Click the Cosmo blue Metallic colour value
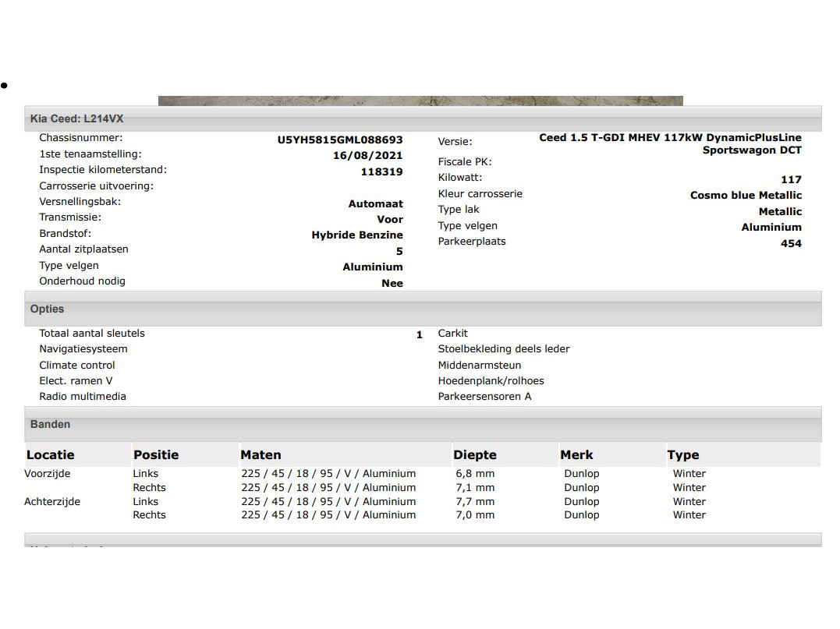840x629 pixels. (746, 196)
